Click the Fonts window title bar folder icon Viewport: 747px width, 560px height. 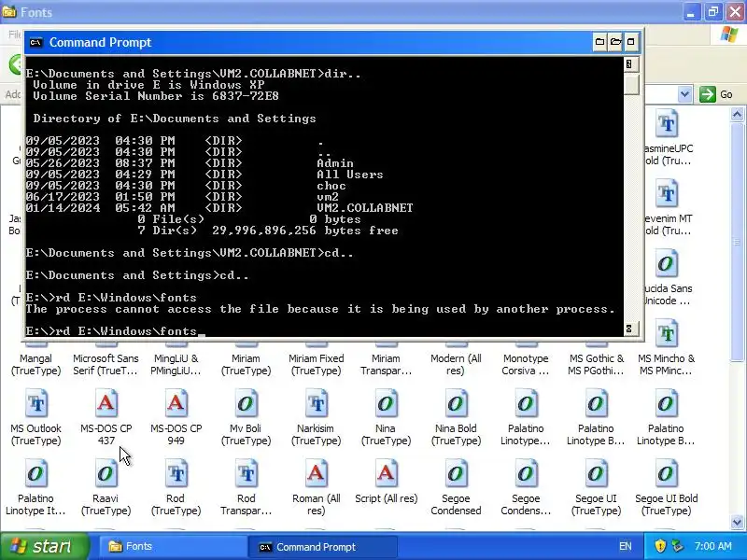[9, 11]
